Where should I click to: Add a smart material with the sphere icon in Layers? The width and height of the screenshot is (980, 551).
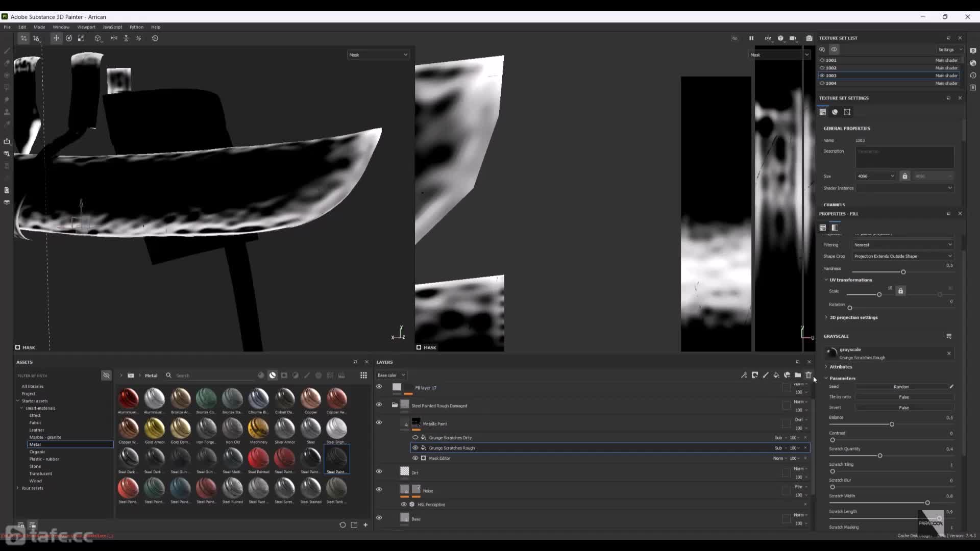(x=787, y=375)
